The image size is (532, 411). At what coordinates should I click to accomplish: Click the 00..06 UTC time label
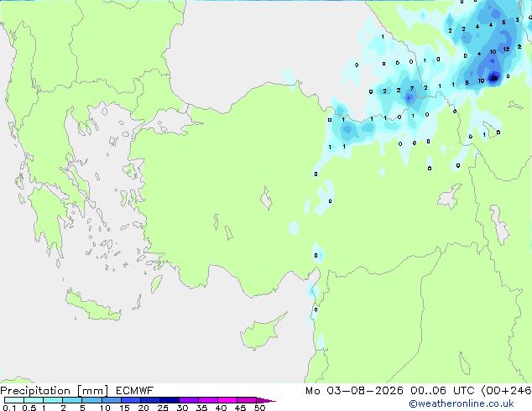pos(442,391)
